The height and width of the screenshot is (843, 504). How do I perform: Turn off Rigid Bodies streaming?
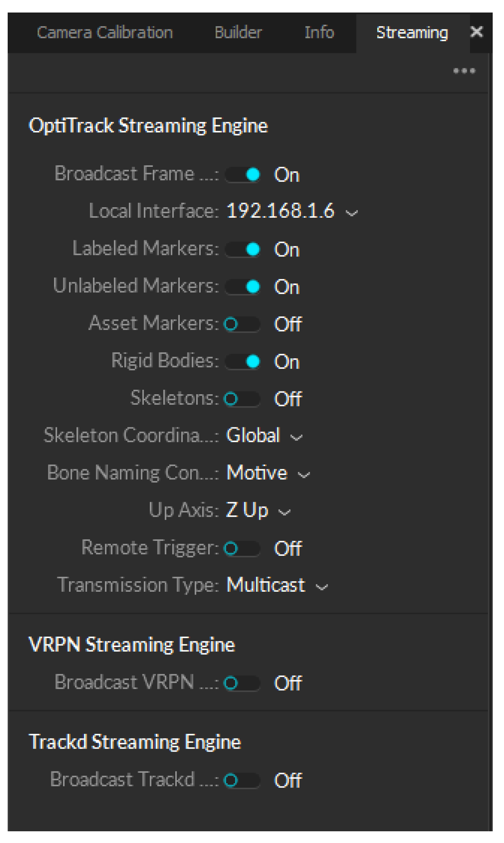pyautogui.click(x=243, y=362)
